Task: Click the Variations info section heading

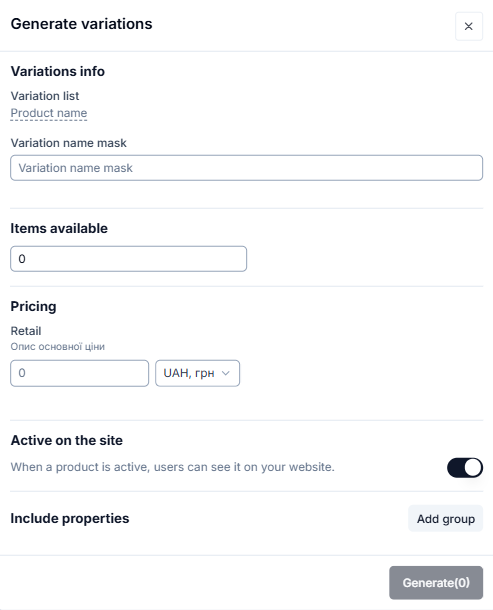Action: point(58,72)
